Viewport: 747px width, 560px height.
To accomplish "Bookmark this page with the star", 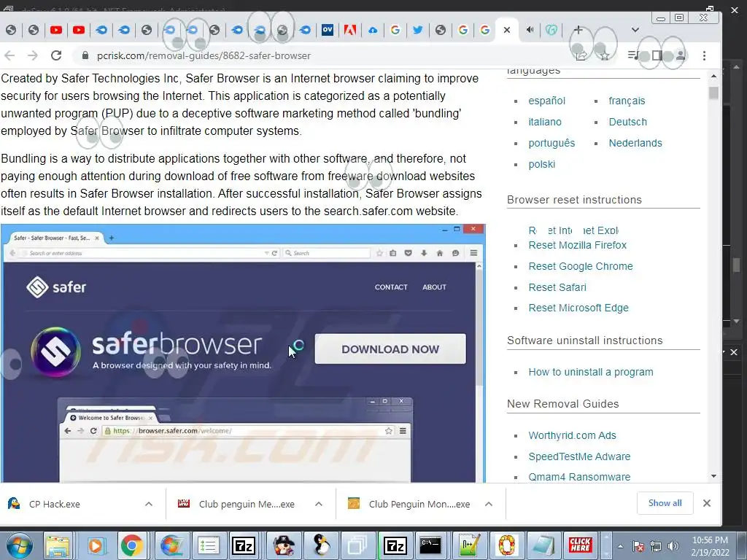I will pyautogui.click(x=605, y=55).
